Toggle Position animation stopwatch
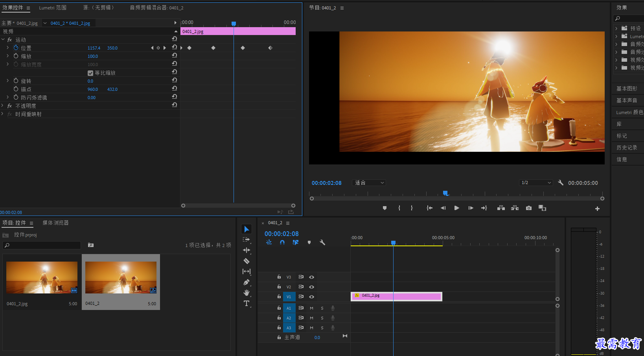 pos(16,48)
